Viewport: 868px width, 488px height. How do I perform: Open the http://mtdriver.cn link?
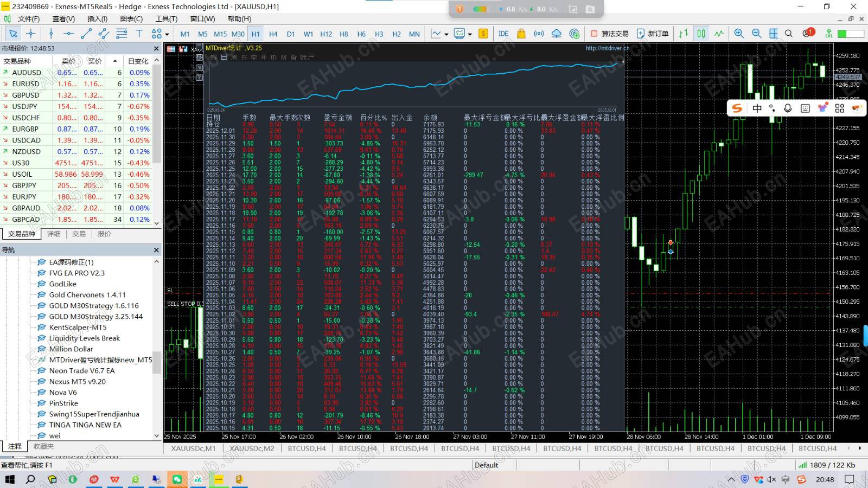[608, 48]
